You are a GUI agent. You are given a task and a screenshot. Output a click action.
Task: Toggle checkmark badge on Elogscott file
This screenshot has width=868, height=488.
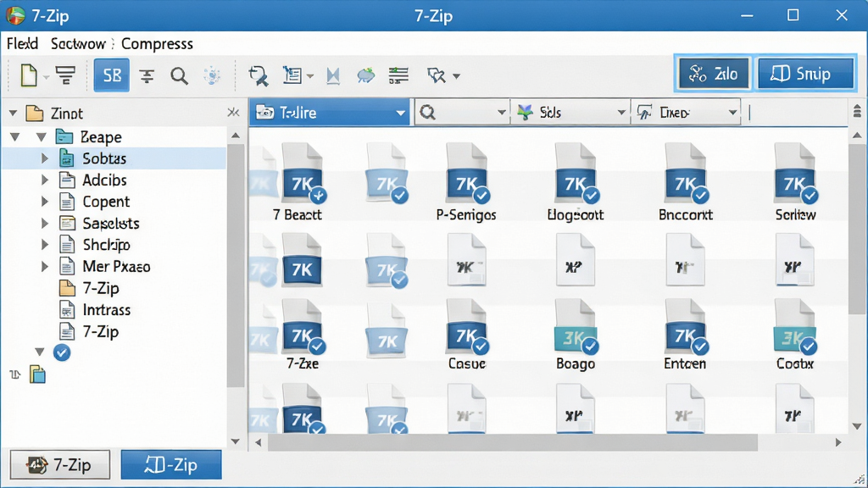(x=591, y=195)
